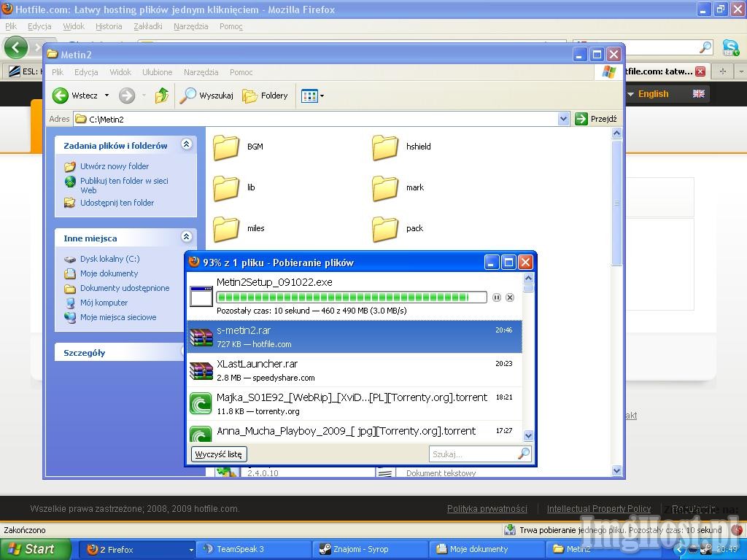
Task: Open Moje miejsca sieciowe link
Action: click(x=118, y=317)
